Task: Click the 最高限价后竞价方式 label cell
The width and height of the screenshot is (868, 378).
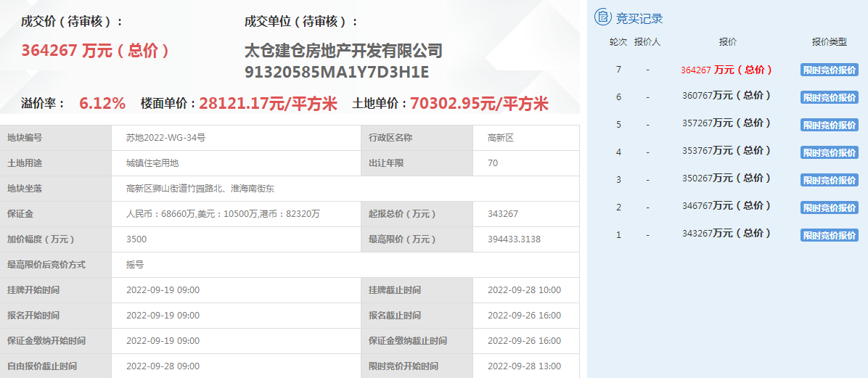Action: [56, 265]
